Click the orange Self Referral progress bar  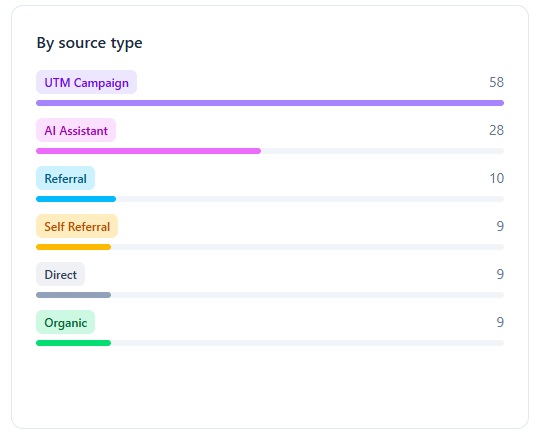click(x=73, y=247)
